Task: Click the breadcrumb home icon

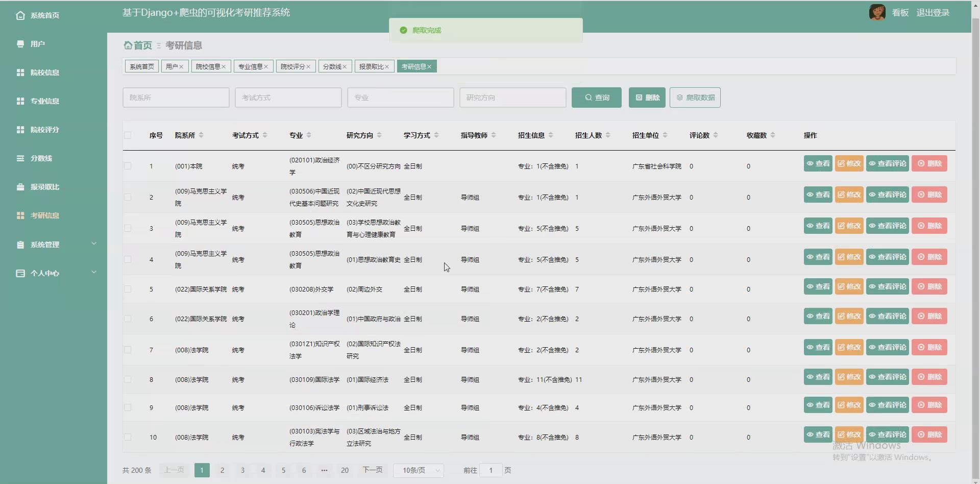Action: coord(128,45)
